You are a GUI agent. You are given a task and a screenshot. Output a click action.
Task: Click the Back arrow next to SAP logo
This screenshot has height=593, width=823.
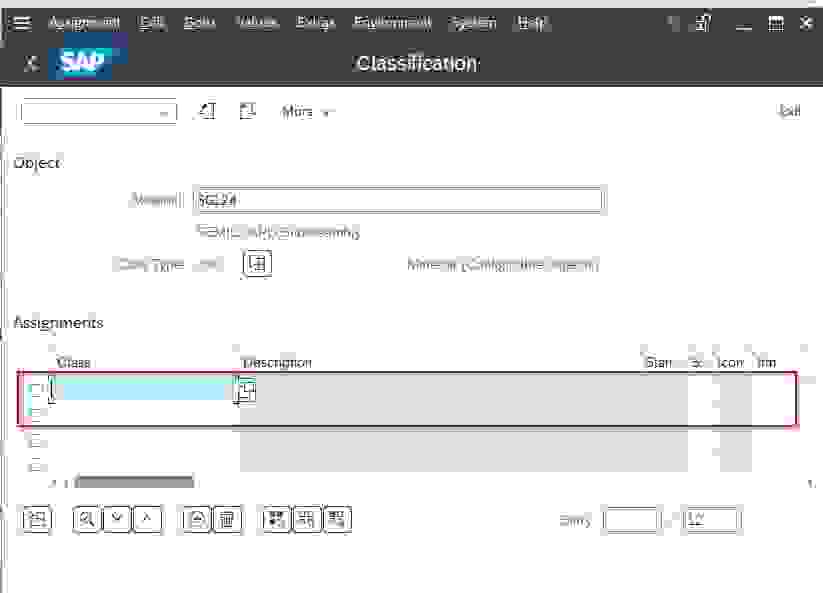point(30,62)
